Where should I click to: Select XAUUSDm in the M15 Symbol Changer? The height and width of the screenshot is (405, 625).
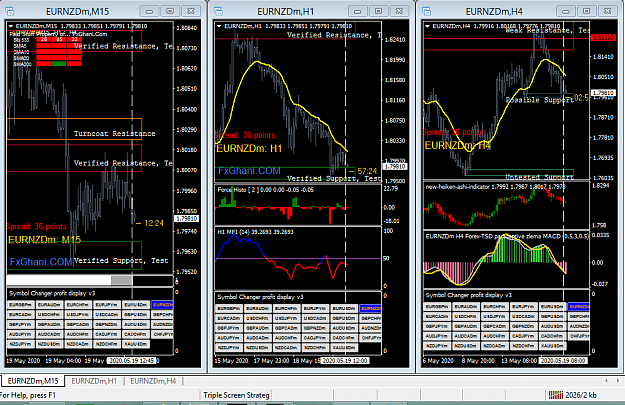(x=136, y=344)
